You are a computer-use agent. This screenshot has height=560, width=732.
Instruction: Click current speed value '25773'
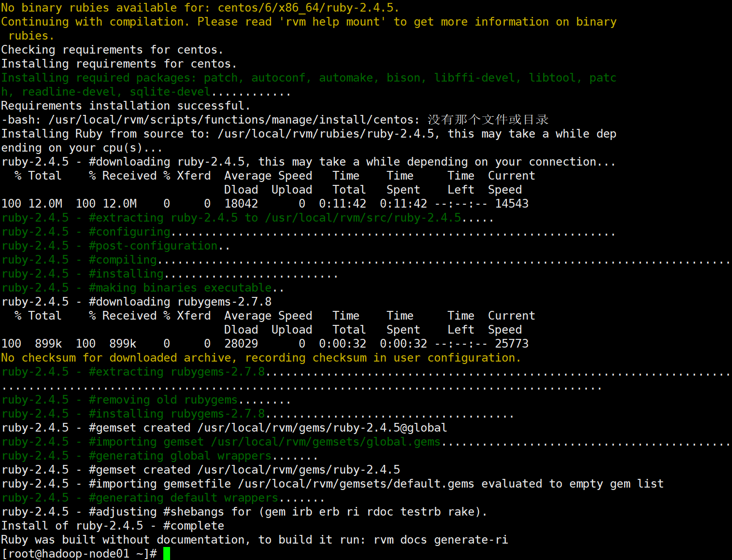pos(512,343)
